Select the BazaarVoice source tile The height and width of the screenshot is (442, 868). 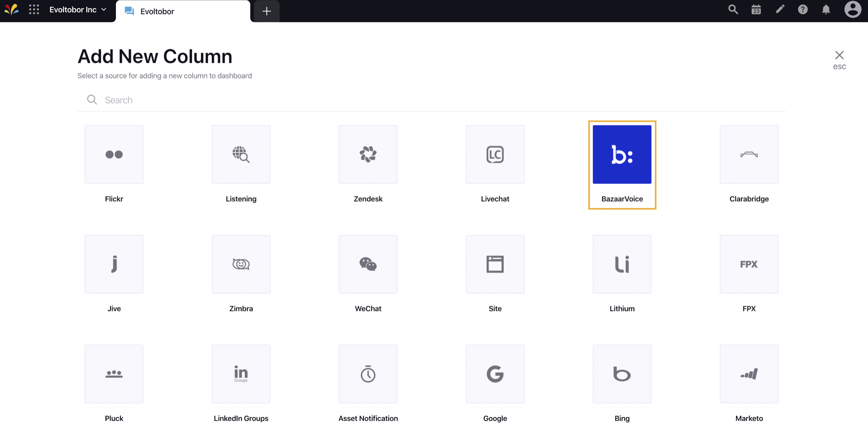tap(622, 154)
